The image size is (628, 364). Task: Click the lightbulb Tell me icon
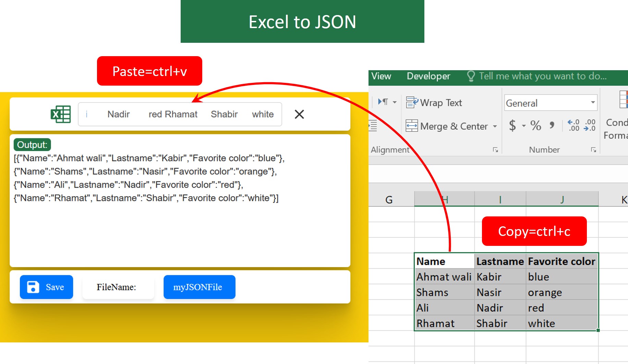[x=471, y=76]
